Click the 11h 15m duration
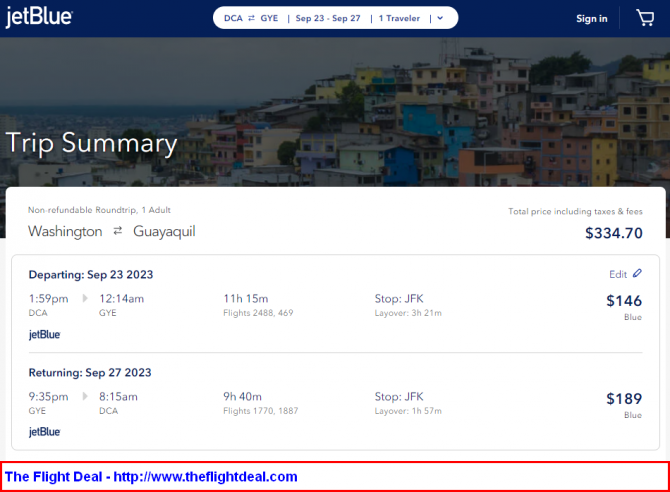Image resolution: width=670 pixels, height=492 pixels. point(246,298)
